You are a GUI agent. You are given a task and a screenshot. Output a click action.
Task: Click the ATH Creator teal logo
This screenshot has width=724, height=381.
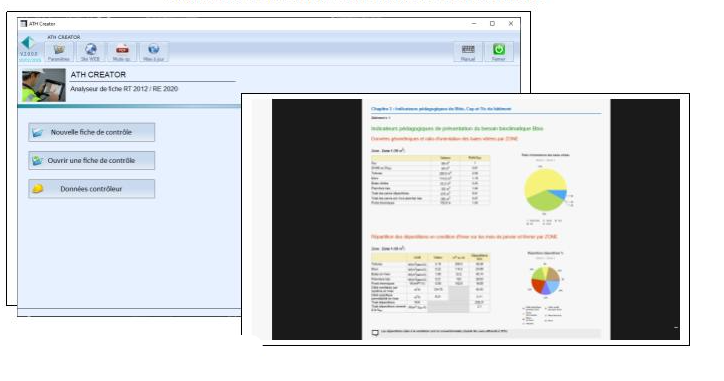28,43
